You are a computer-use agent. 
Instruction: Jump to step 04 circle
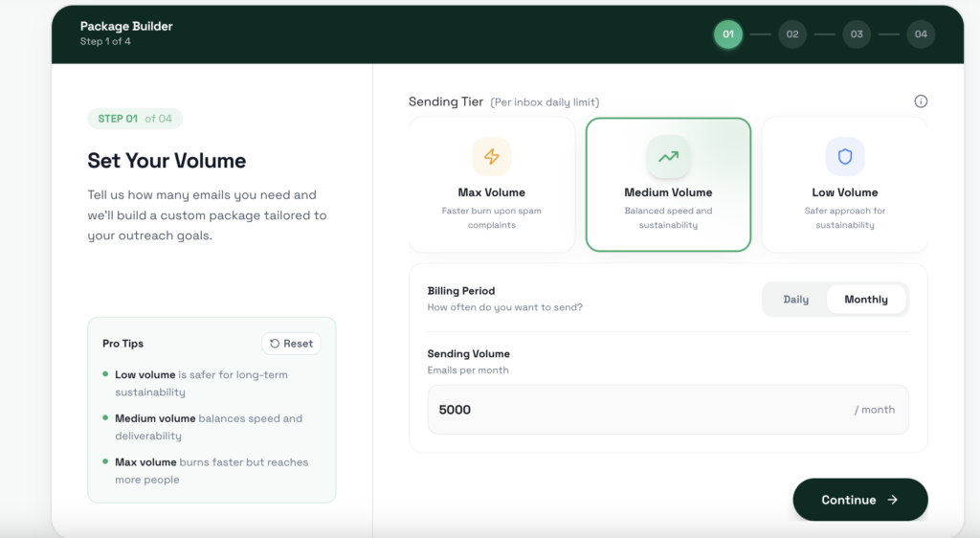point(921,34)
